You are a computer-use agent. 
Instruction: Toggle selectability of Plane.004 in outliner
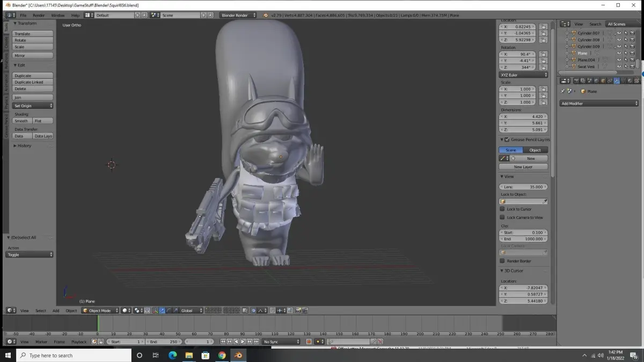[x=626, y=60]
